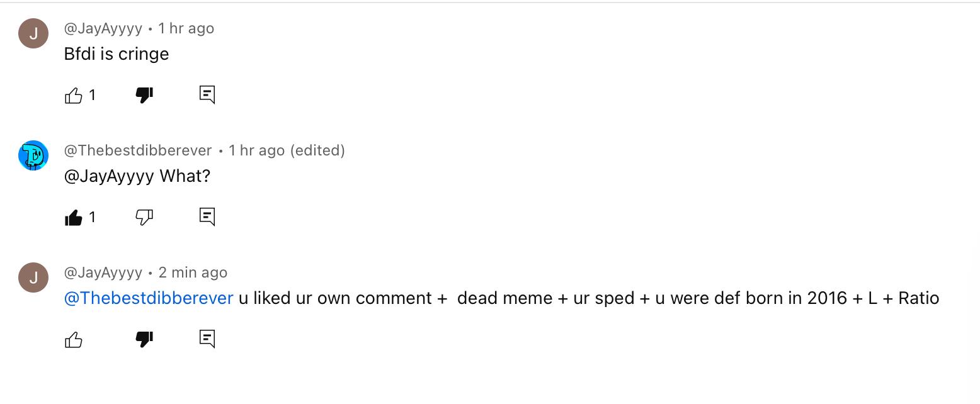The image size is (980, 404).
Task: Click the "J" avatar on newest comment
Action: (33, 278)
